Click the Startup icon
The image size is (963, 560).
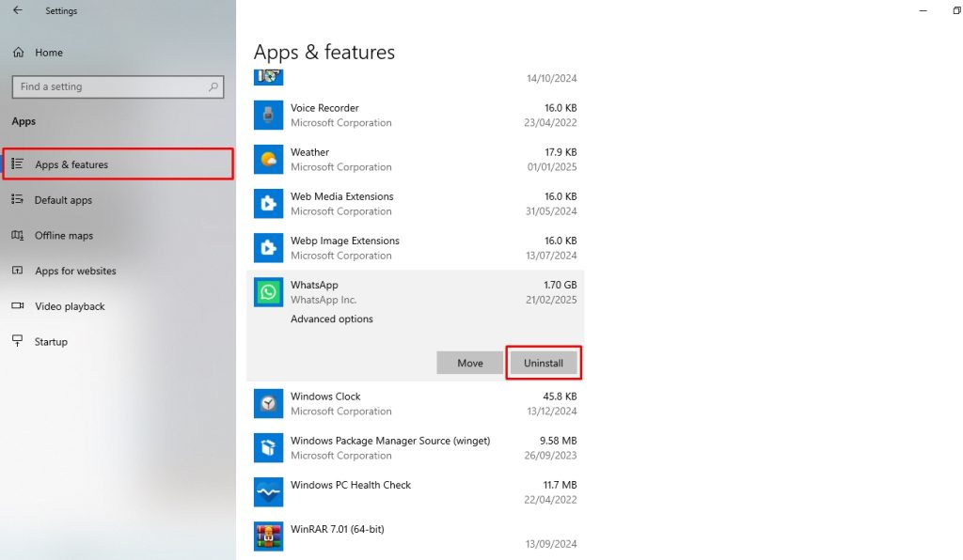pyautogui.click(x=17, y=341)
